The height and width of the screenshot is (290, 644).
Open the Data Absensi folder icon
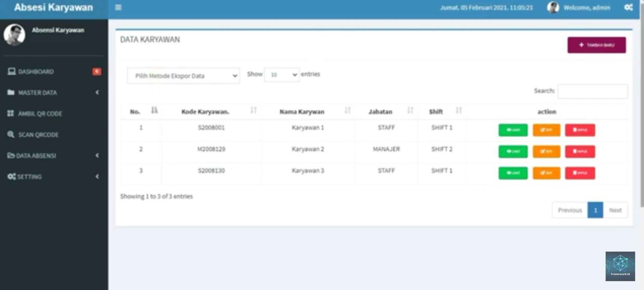[10, 156]
